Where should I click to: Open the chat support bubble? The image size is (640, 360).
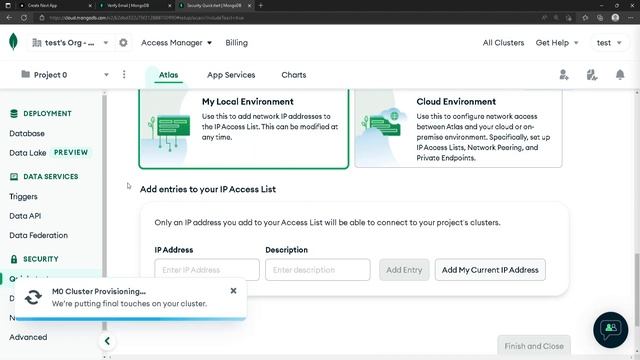[611, 329]
